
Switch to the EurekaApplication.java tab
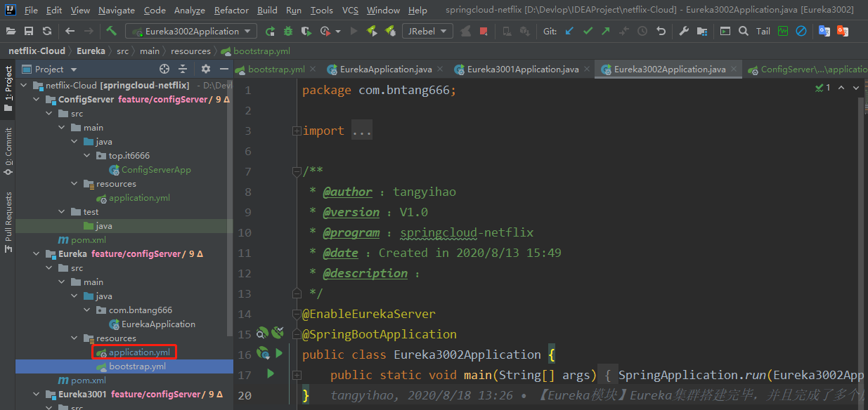(386, 69)
